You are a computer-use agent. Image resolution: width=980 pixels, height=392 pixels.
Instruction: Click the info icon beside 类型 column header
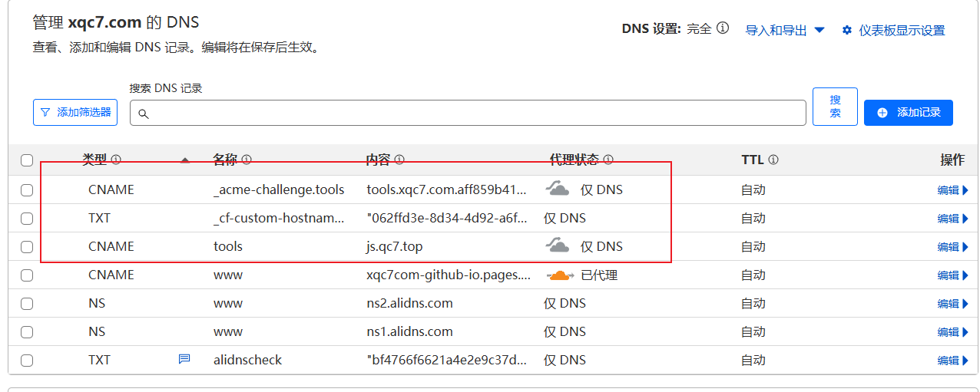point(116,160)
